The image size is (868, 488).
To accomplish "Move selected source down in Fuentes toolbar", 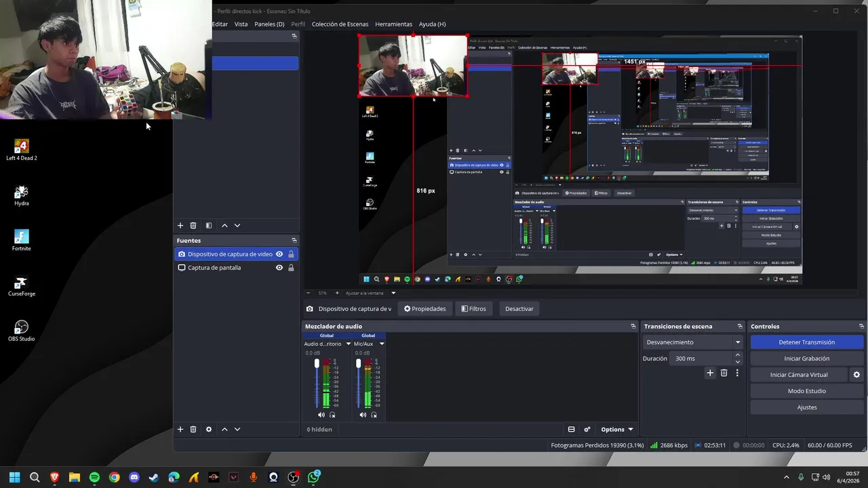I will (237, 429).
